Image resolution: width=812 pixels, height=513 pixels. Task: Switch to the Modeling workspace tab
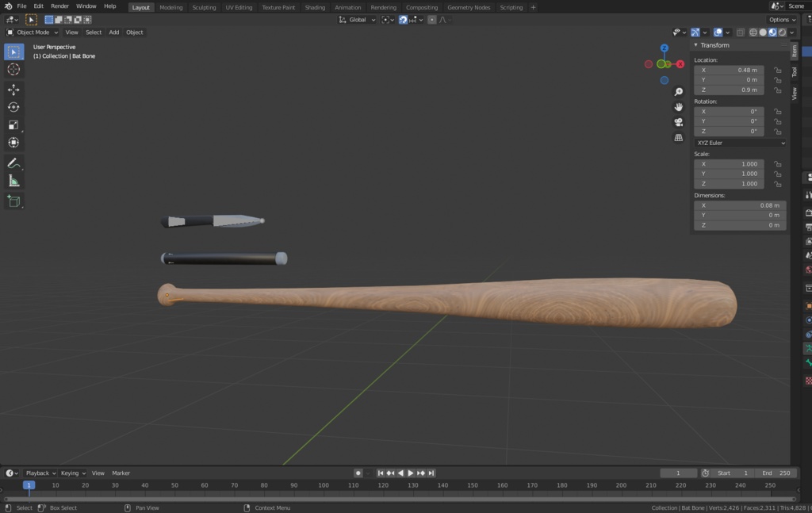pos(171,7)
